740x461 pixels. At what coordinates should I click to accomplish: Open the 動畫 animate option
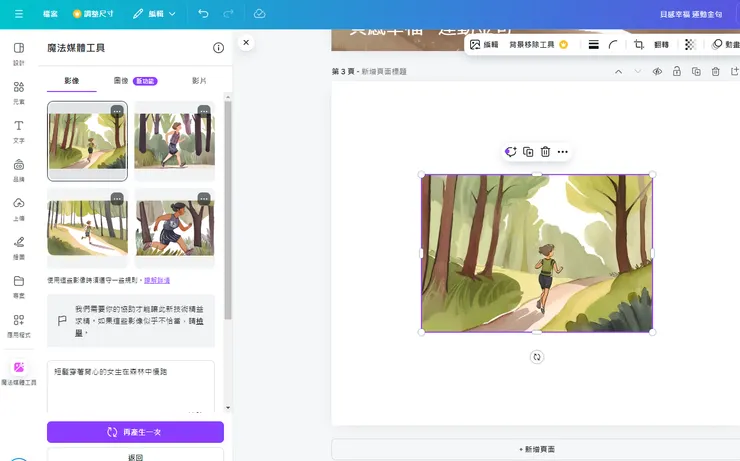tap(725, 44)
